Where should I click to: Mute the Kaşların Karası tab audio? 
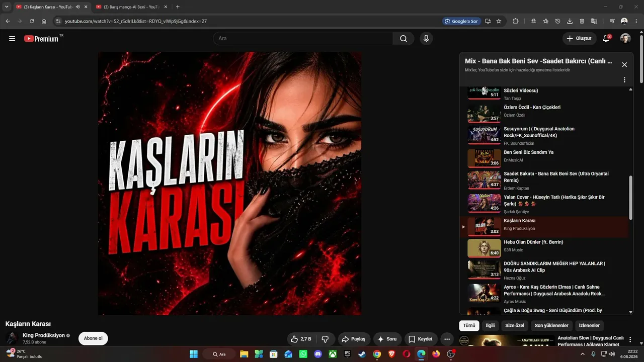point(77,7)
